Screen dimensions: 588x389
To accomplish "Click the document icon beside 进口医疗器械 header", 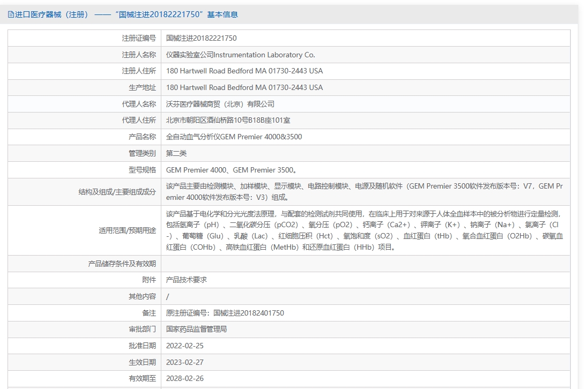I will coord(11,14).
